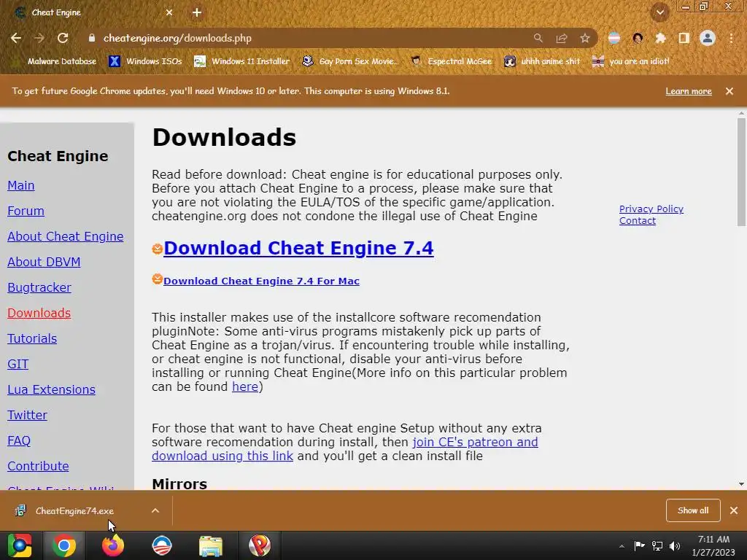The image size is (747, 560).
Task: Click the orange icon beside Download Cheat Engine 7.4
Action: click(158, 249)
